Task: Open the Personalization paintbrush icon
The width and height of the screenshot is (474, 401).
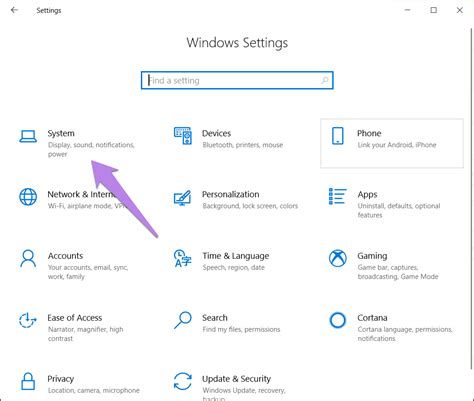Action: point(182,198)
